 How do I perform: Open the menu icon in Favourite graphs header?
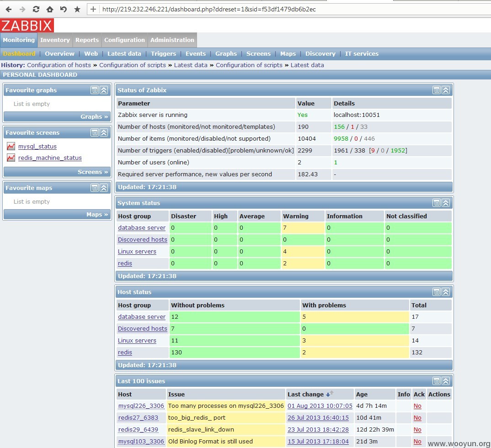tap(95, 90)
